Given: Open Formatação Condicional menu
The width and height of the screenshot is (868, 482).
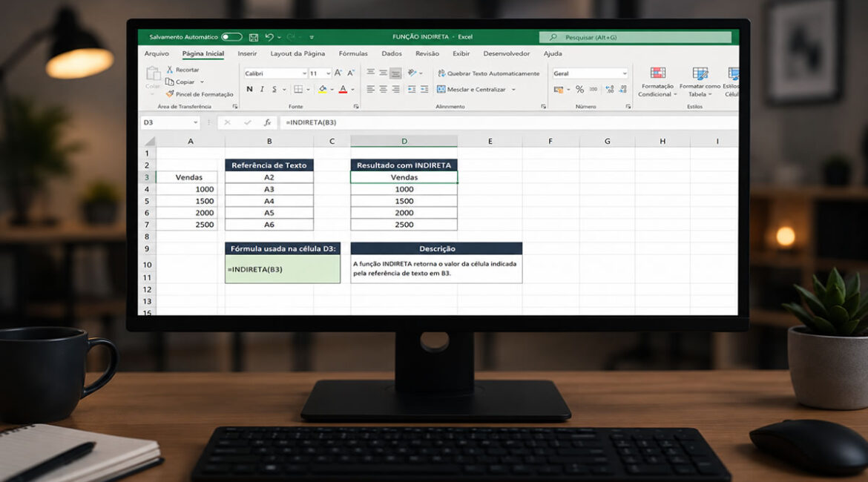Looking at the screenshot, I should [657, 82].
